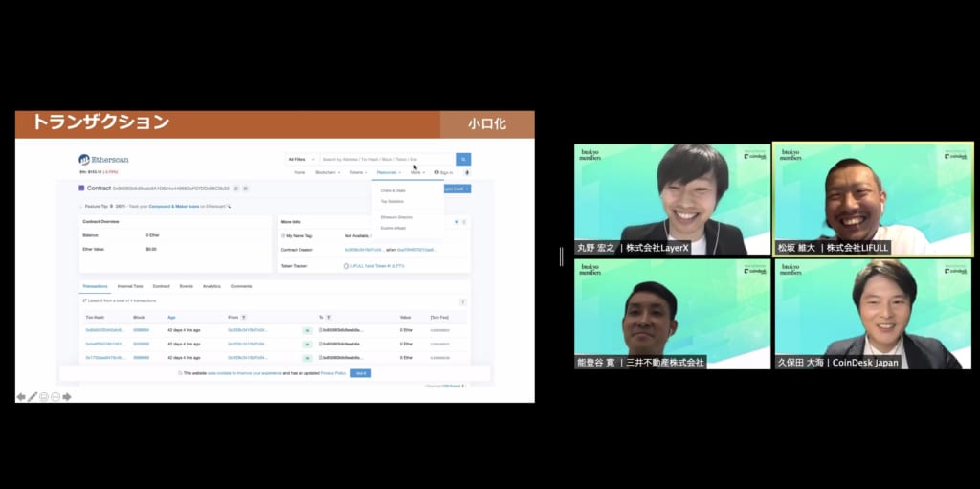This screenshot has width=980, height=489.
Task: Click the Sign In user icon
Action: [436, 172]
